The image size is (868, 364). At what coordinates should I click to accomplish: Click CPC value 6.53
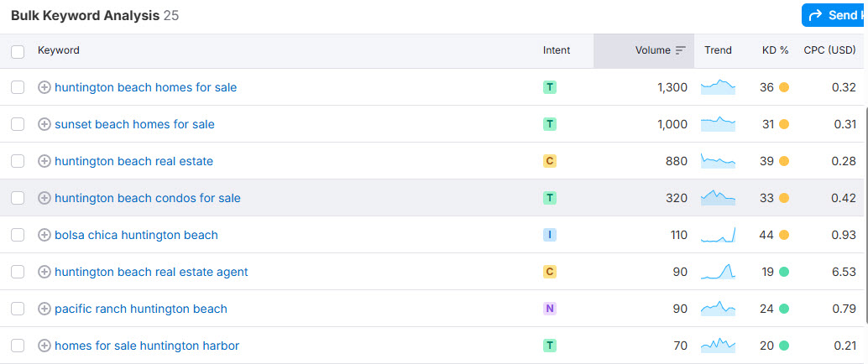[844, 272]
